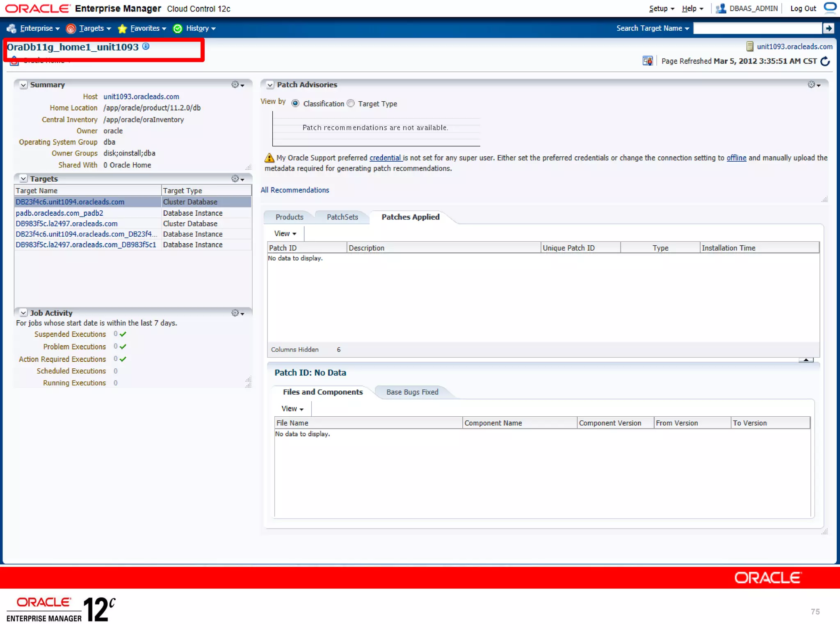Select the Classification radio button
The height and width of the screenshot is (630, 840).
295,103
